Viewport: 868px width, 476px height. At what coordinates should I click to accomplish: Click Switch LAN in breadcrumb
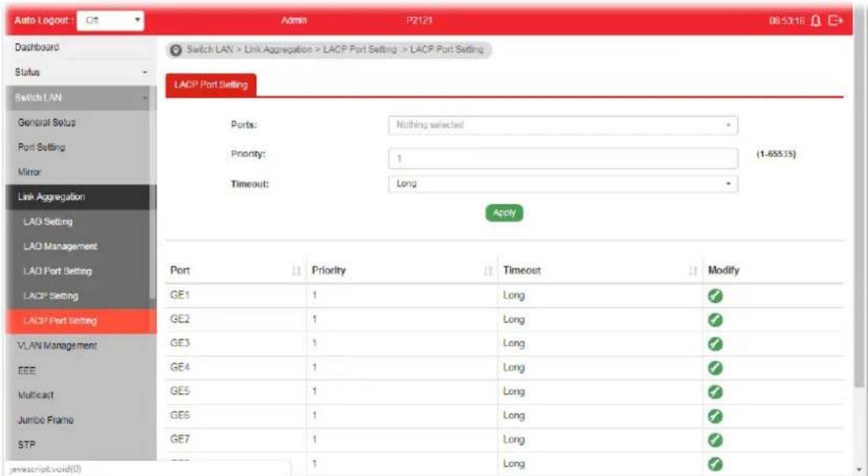[x=210, y=50]
